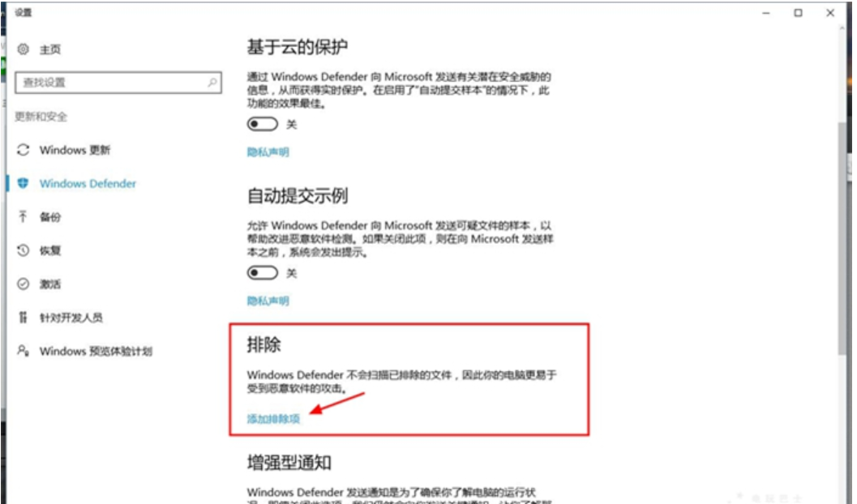Open the Windows 更新 settings page
This screenshot has height=504, width=857.
75,150
